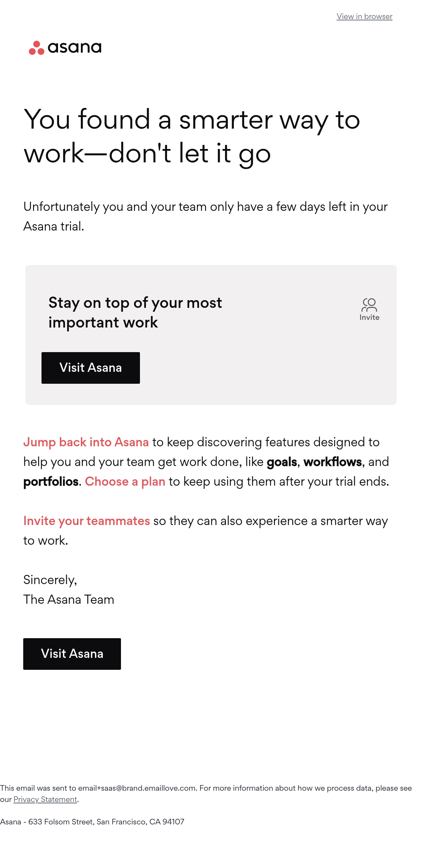Select the teammates icon above the Invite label
Screen dimensions: 422x868
369,305
